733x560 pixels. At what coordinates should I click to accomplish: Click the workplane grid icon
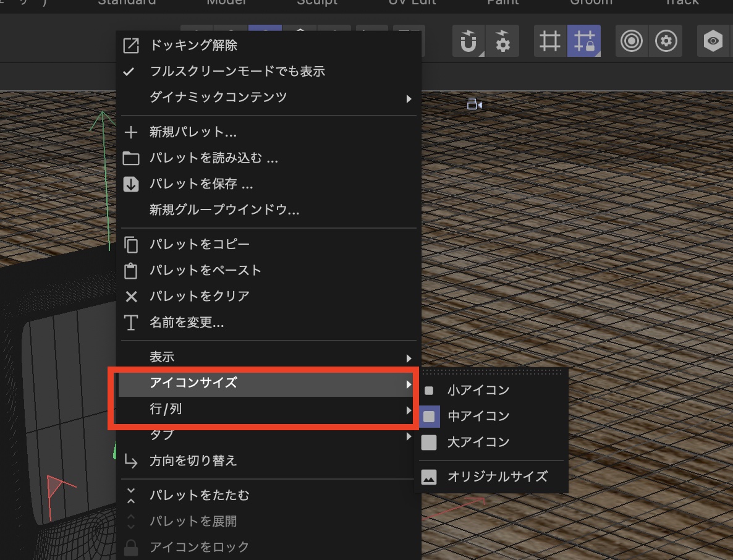550,42
